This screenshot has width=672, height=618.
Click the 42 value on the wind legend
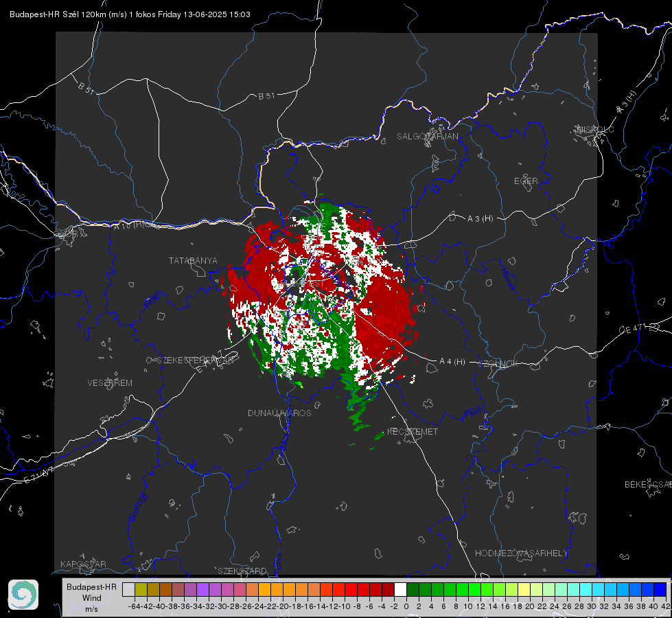pos(666,606)
